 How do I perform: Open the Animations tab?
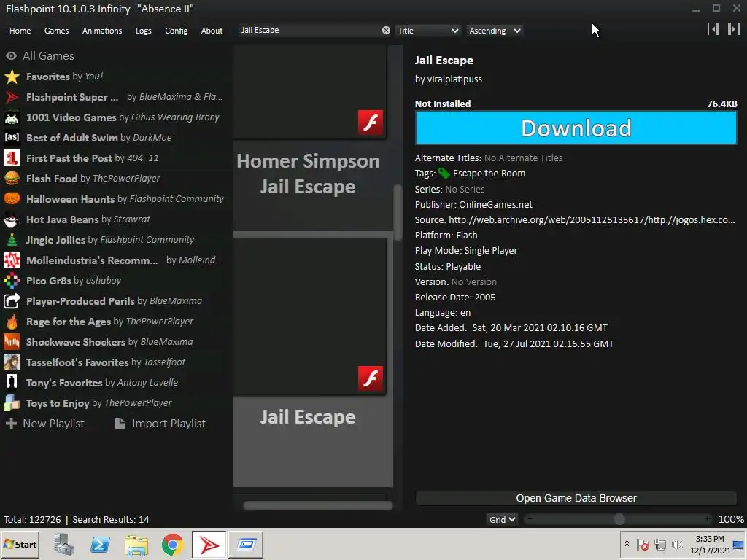point(102,31)
